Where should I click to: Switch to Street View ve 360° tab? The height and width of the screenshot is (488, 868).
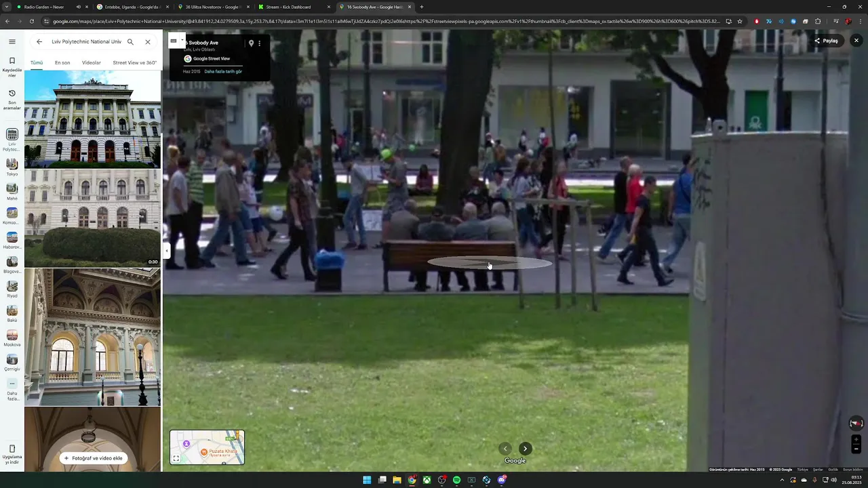[x=135, y=62]
